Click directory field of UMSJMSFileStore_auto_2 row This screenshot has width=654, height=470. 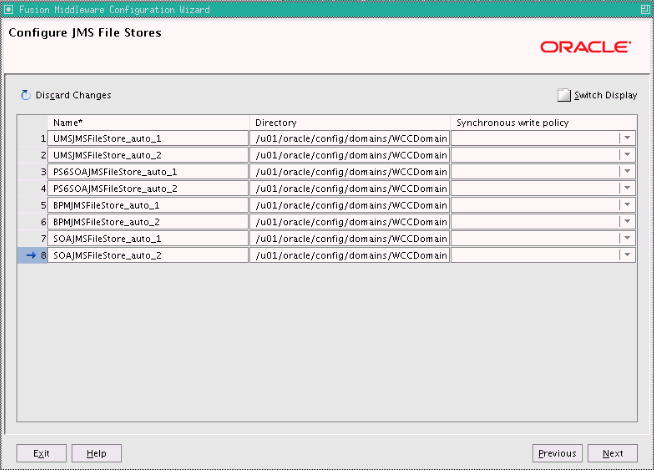click(x=350, y=155)
